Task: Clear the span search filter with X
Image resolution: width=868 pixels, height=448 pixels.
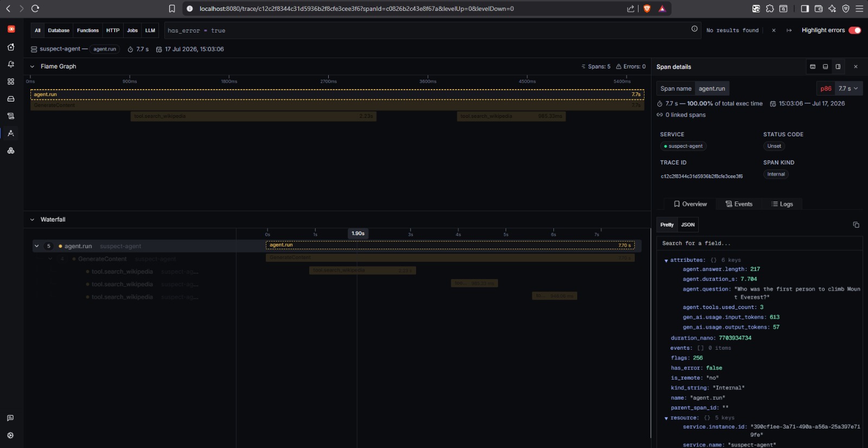Action: click(774, 30)
